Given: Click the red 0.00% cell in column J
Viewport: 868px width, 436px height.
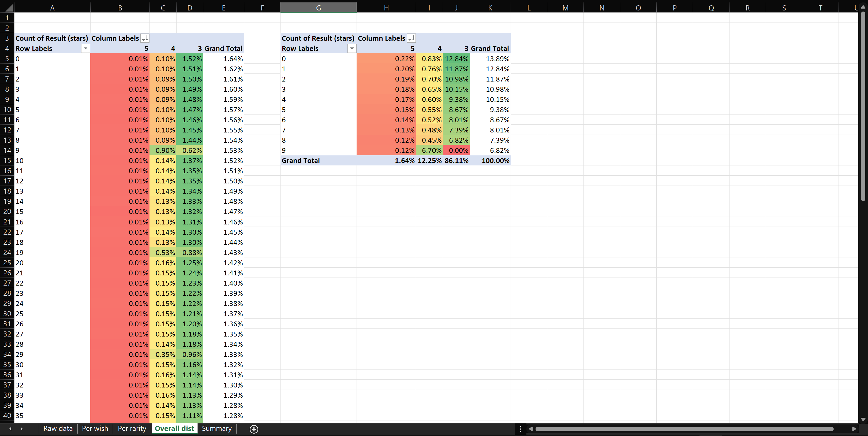Looking at the screenshot, I should click(x=456, y=150).
